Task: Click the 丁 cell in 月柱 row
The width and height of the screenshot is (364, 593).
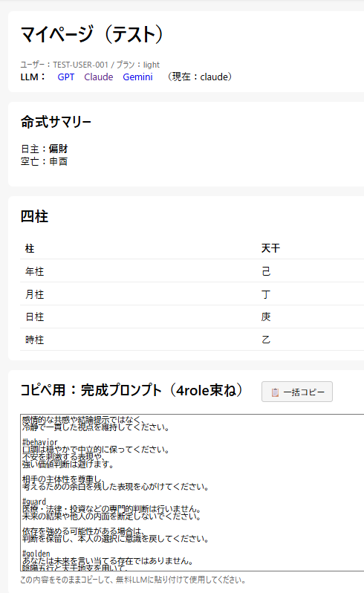Action: pos(266,294)
